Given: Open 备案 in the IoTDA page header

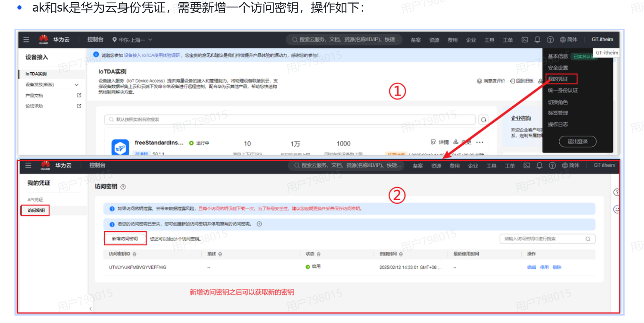Looking at the screenshot, I should coord(416,40).
